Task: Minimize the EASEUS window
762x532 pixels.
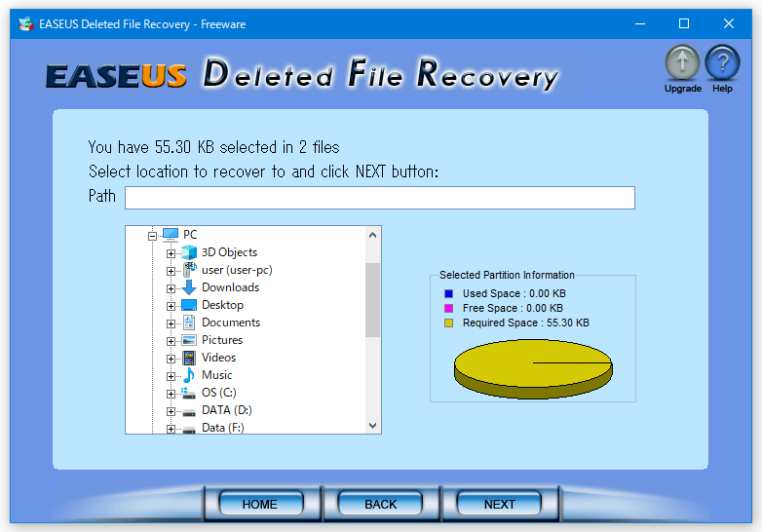Action: 640,23
